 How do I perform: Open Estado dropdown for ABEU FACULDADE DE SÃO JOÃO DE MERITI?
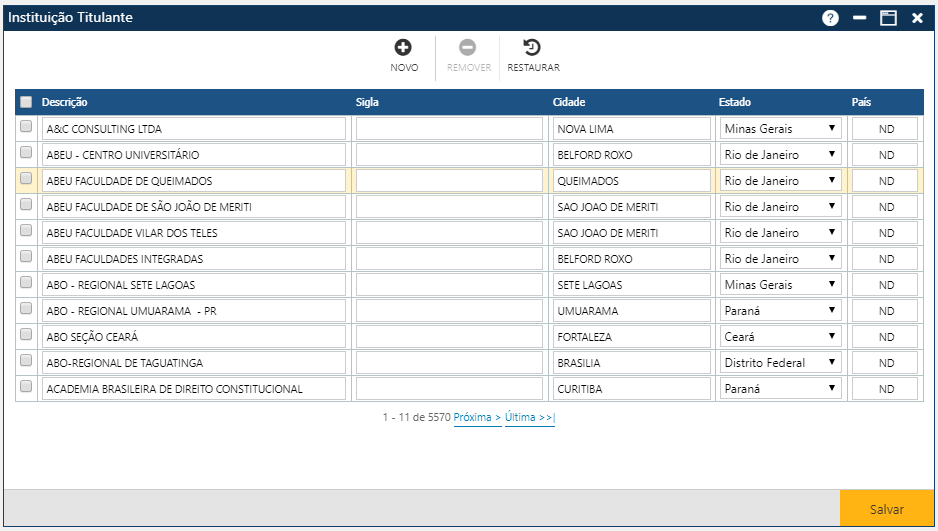[x=780, y=206]
